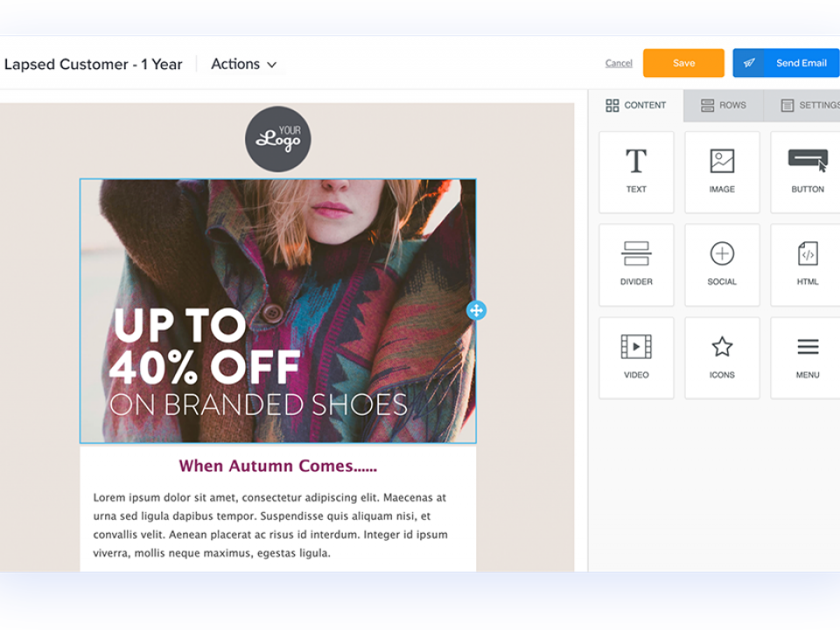Pick the Menu content block
The image size is (840, 630).
(806, 357)
